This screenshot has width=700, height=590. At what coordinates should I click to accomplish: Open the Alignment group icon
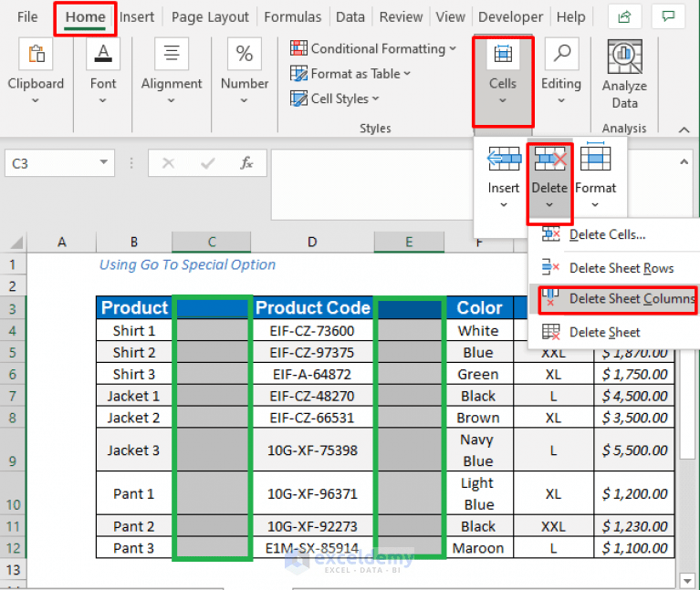[172, 54]
